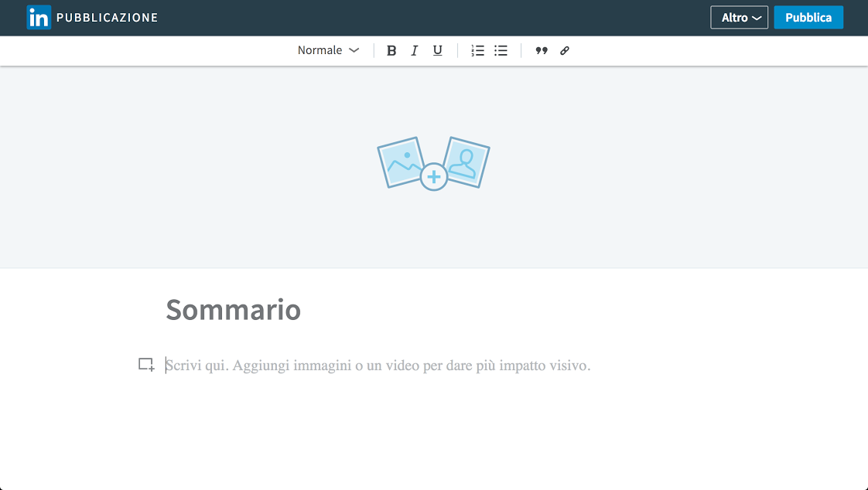Apply italic formatting
The height and width of the screenshot is (490, 868).
415,50
